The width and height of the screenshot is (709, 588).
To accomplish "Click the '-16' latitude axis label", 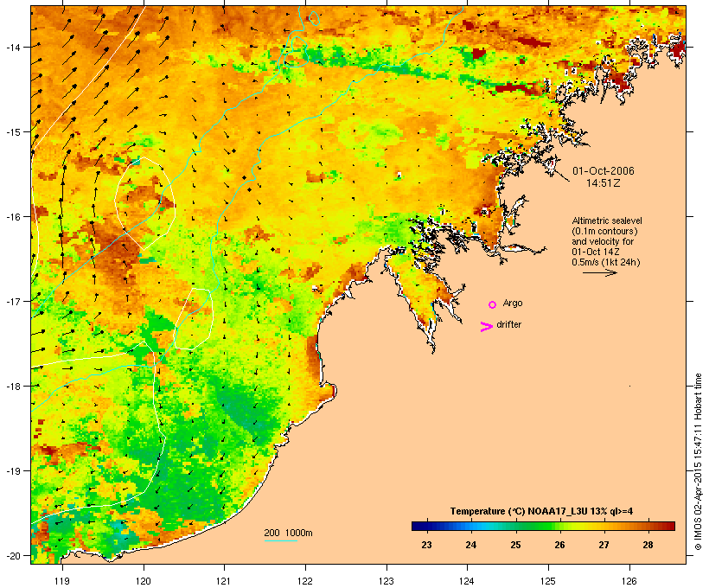I will (x=12, y=217).
